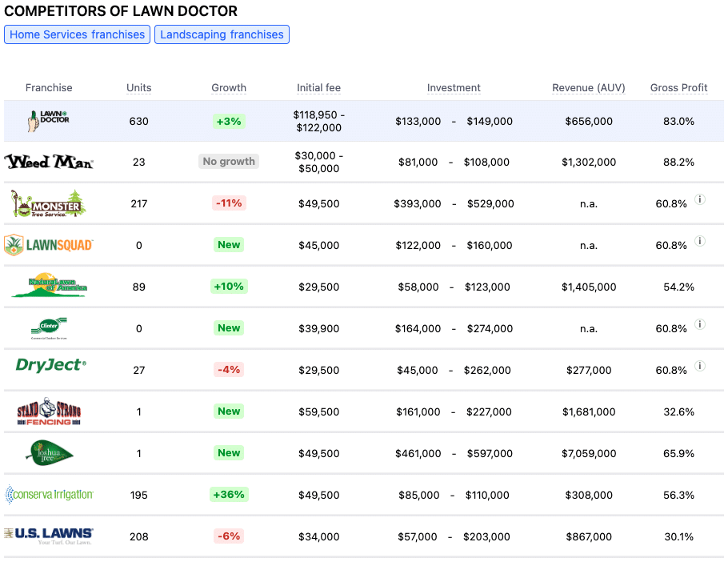Image resolution: width=728 pixels, height=566 pixels.
Task: Select the $45,000 initial fee value
Action: pos(319,245)
